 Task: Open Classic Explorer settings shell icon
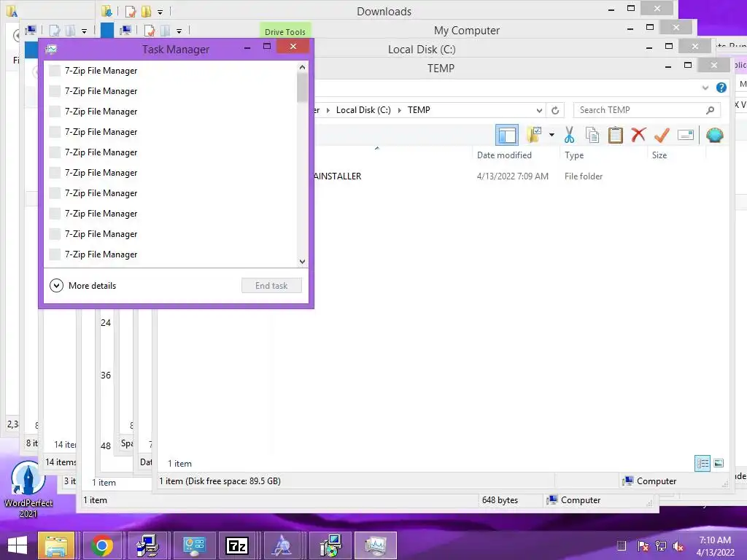pos(715,135)
